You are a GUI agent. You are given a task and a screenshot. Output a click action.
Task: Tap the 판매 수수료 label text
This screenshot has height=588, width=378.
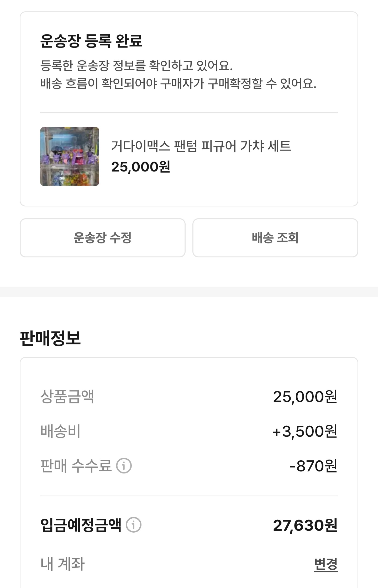pyautogui.click(x=76, y=466)
